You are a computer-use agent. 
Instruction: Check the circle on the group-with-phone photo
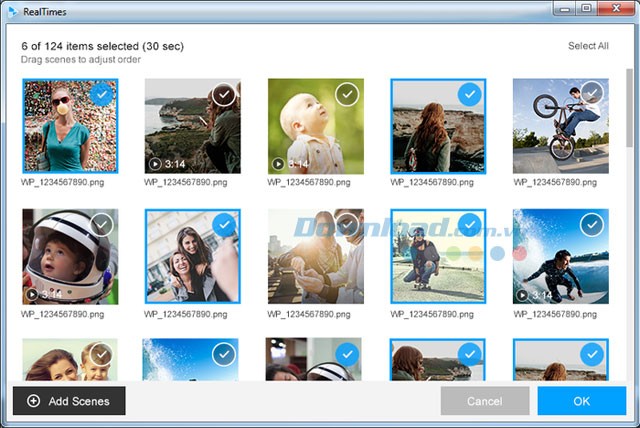point(346,224)
